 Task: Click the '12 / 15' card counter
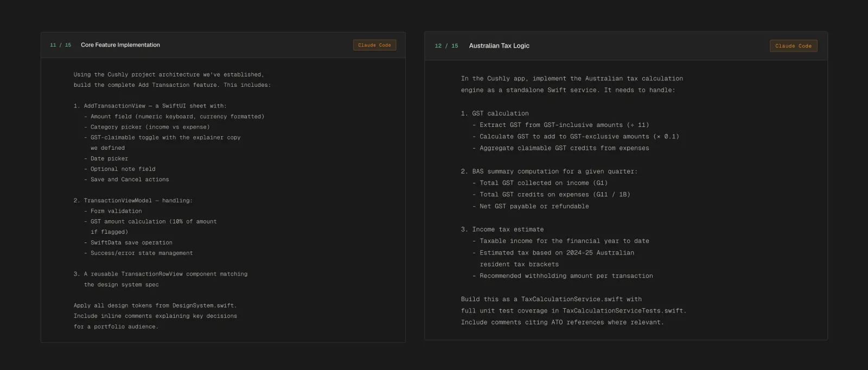click(x=446, y=46)
